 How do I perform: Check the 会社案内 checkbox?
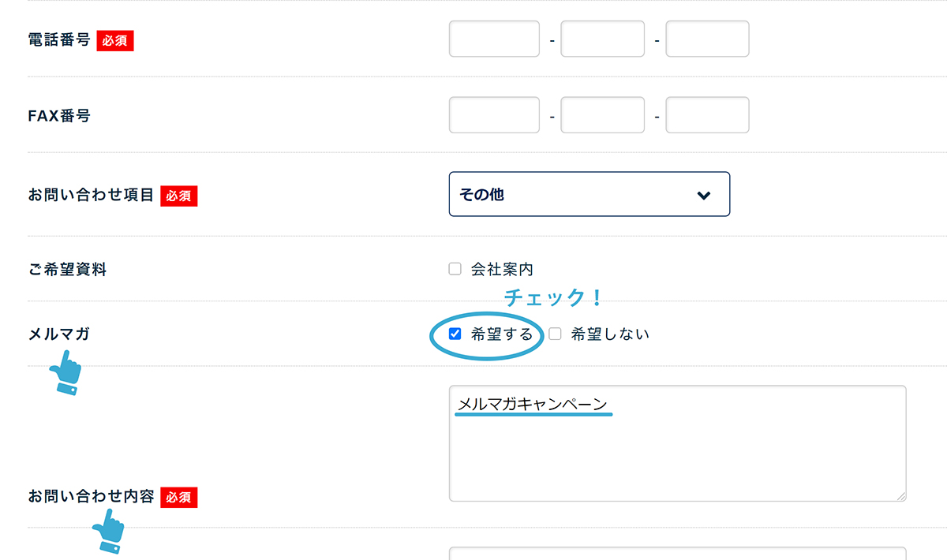pyautogui.click(x=455, y=269)
